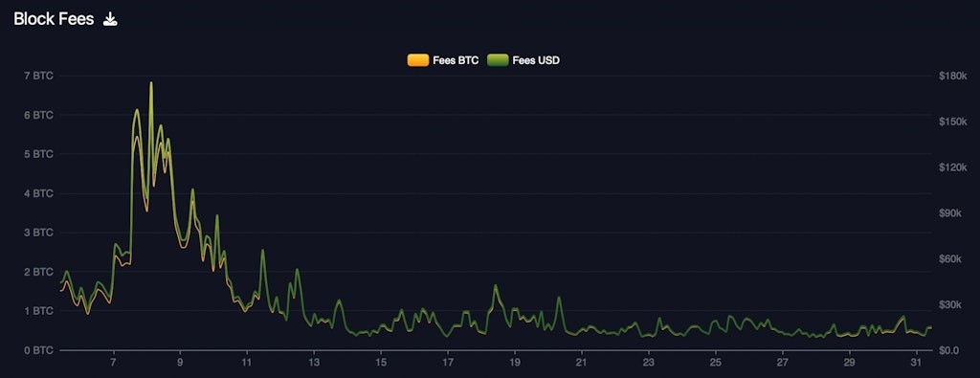Click date label 19 on x-axis

(x=514, y=363)
